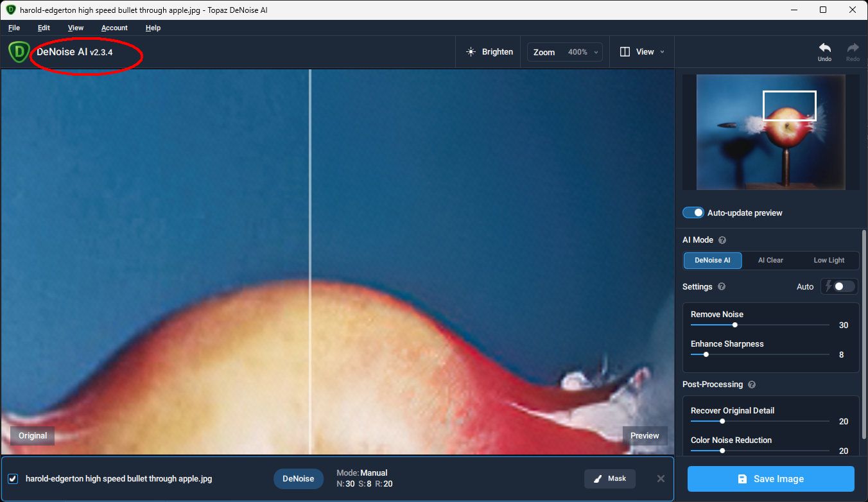This screenshot has height=502, width=868.
Task: Click the Redo arrow icon
Action: pos(853,48)
